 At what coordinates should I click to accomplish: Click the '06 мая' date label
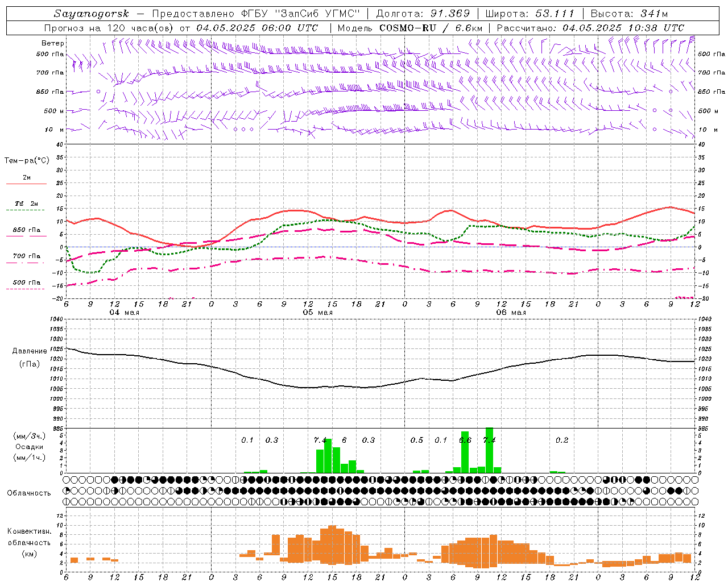pyautogui.click(x=511, y=313)
